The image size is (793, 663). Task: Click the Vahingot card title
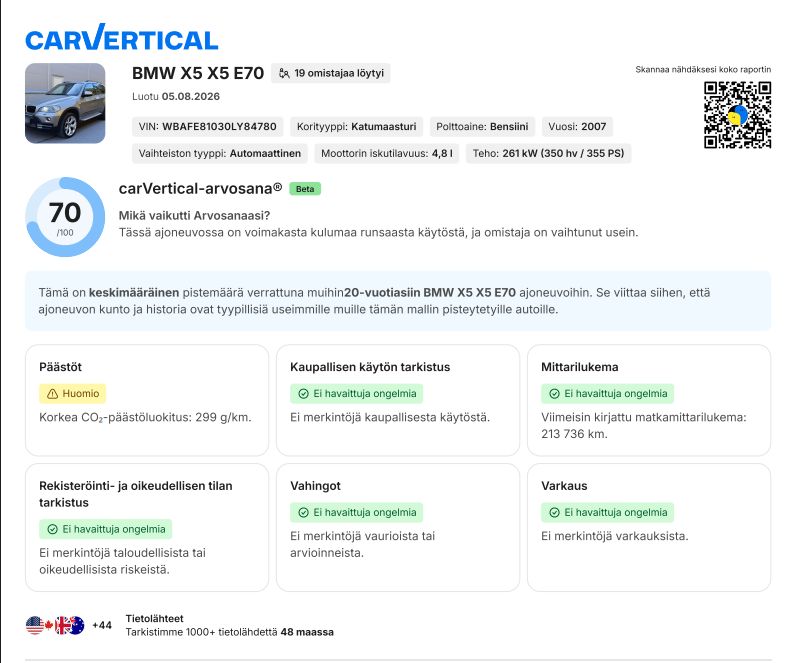[315, 486]
